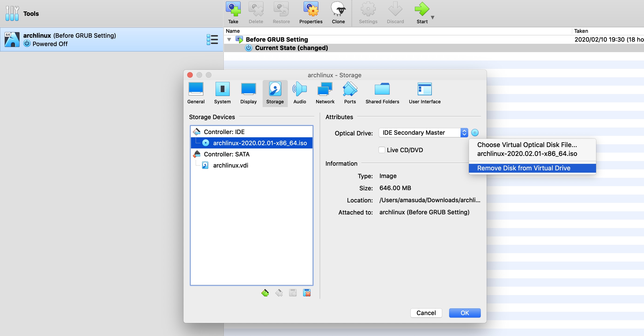Choose Virtual Optical Disk File menu item
The height and width of the screenshot is (336, 644).
click(x=527, y=145)
